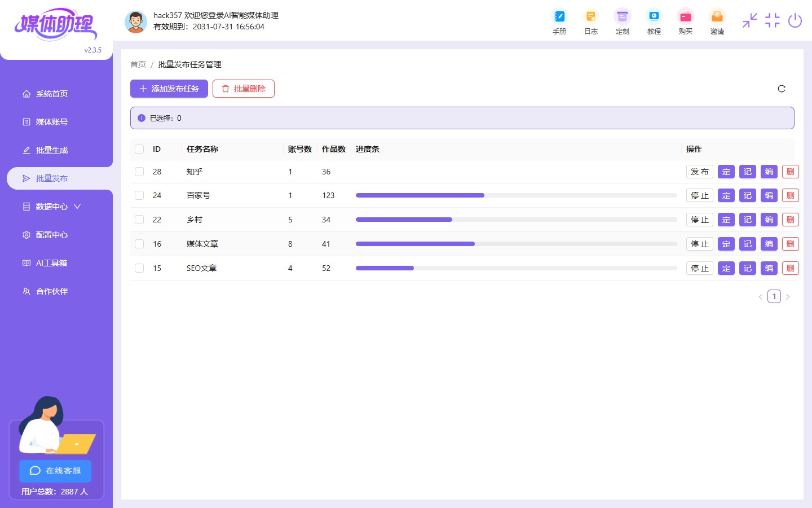Toggle the select-all header checkbox
The height and width of the screenshot is (508, 812).
pos(139,149)
